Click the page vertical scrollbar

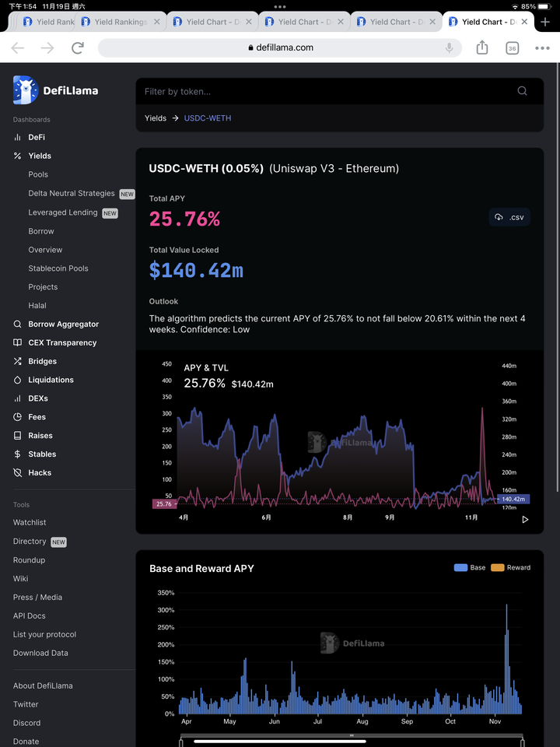coord(558,277)
